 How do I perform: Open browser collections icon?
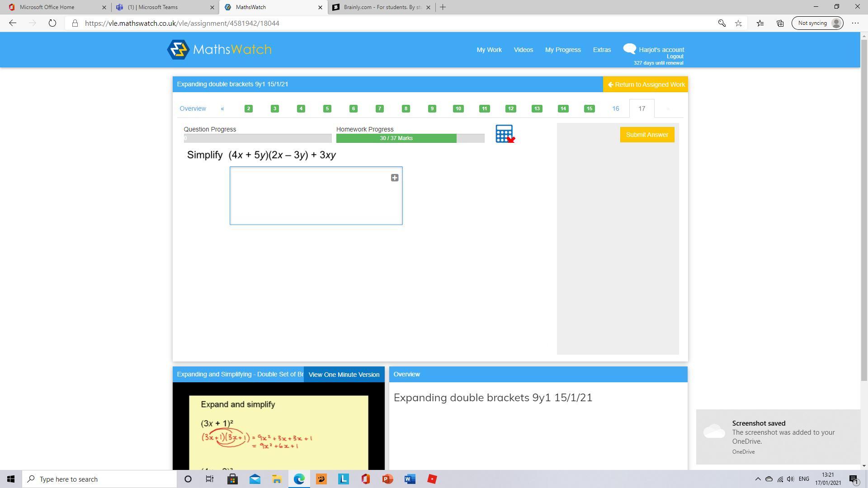pos(780,23)
